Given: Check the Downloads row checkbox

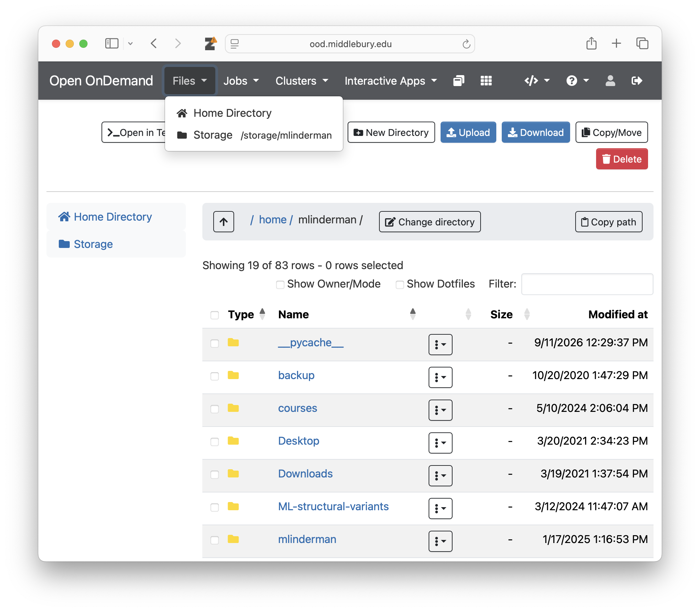Looking at the screenshot, I should point(215,474).
